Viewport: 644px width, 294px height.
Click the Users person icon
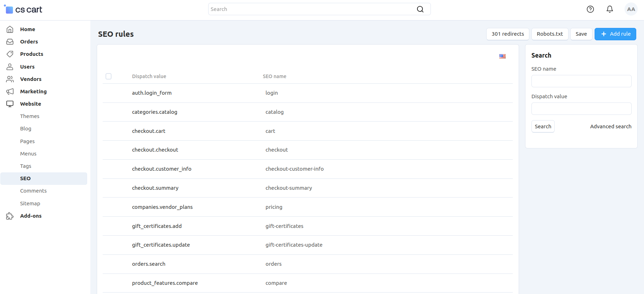coord(10,67)
